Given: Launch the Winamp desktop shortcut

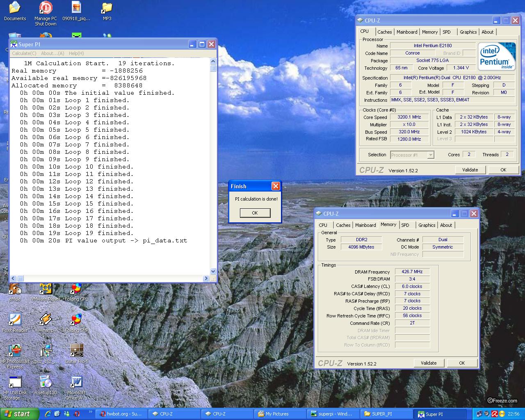Looking at the screenshot, I should click(x=46, y=323).
